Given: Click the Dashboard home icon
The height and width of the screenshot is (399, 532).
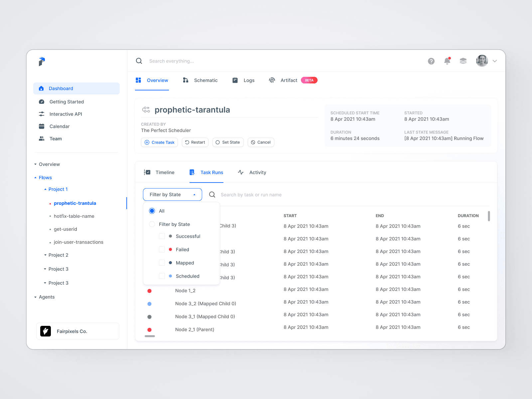Looking at the screenshot, I should point(41,88).
